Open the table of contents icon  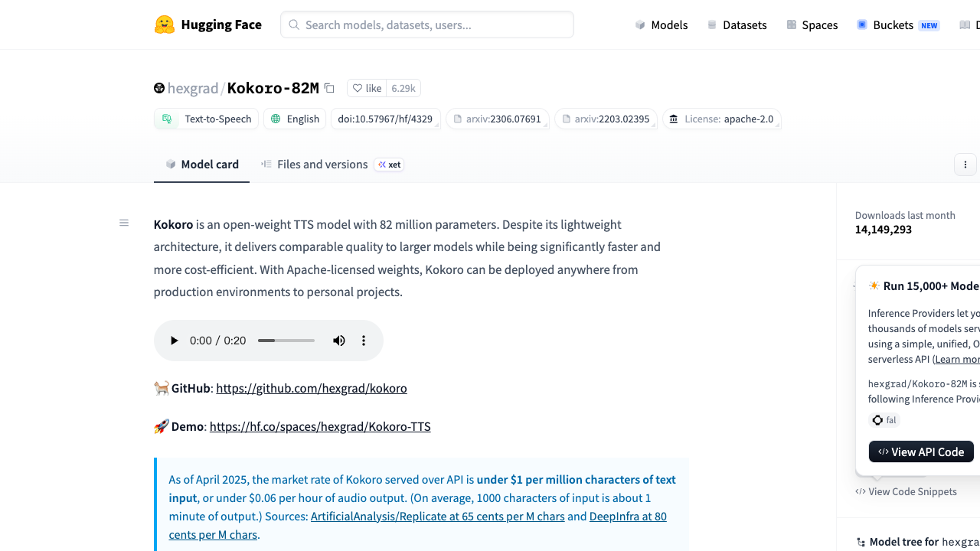click(124, 223)
